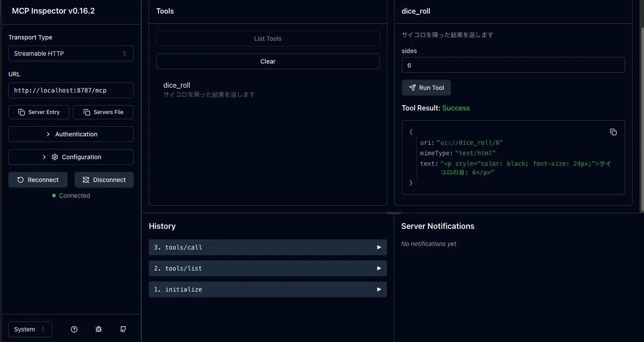Expand the Authentication section

[x=71, y=134]
